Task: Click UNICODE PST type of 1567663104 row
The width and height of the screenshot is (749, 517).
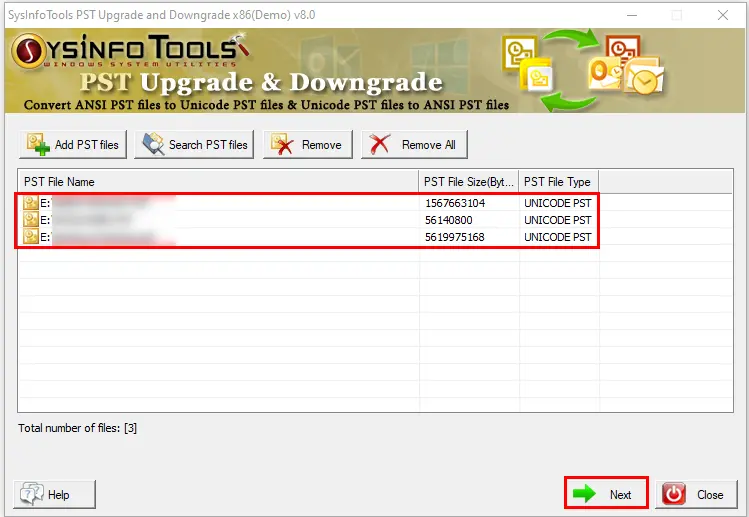Action: tap(557, 203)
